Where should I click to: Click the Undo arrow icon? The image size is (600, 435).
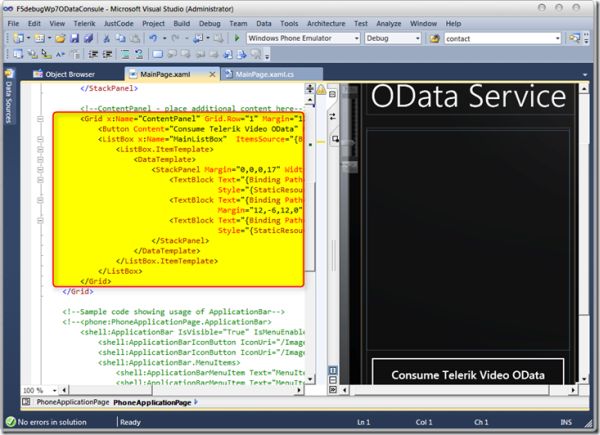coord(153,38)
